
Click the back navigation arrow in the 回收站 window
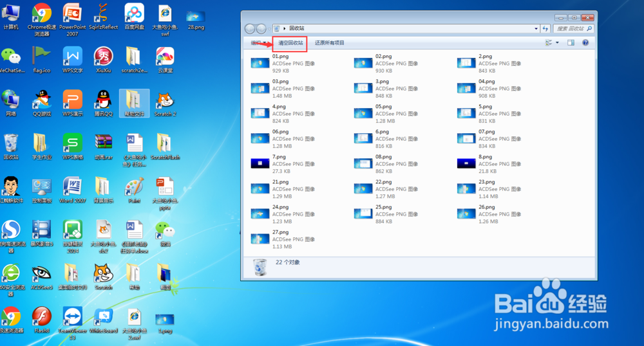(249, 29)
